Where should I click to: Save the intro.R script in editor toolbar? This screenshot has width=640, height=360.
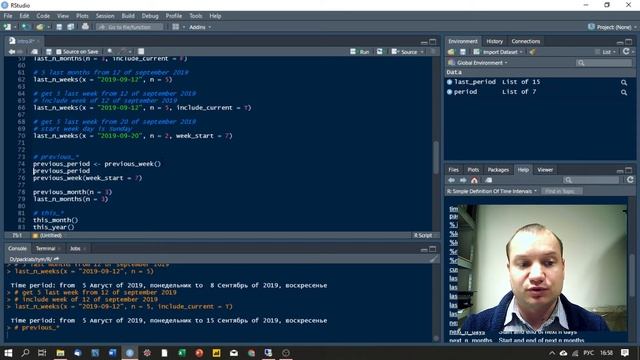point(49,52)
